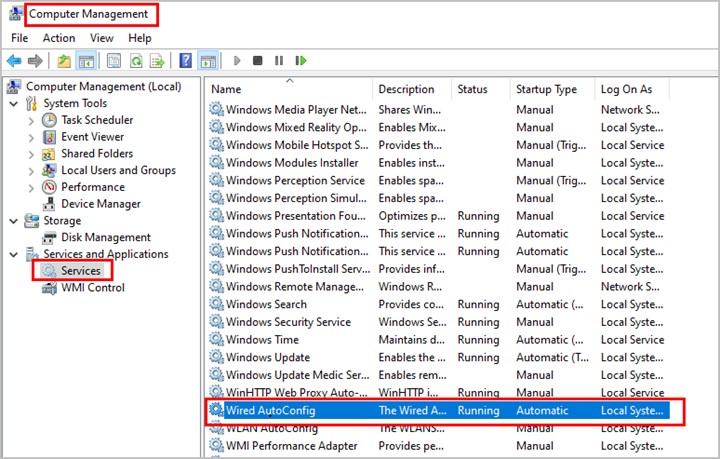Viewport: 720px width, 459px height.
Task: Collapse the System Tools node
Action: [x=14, y=104]
